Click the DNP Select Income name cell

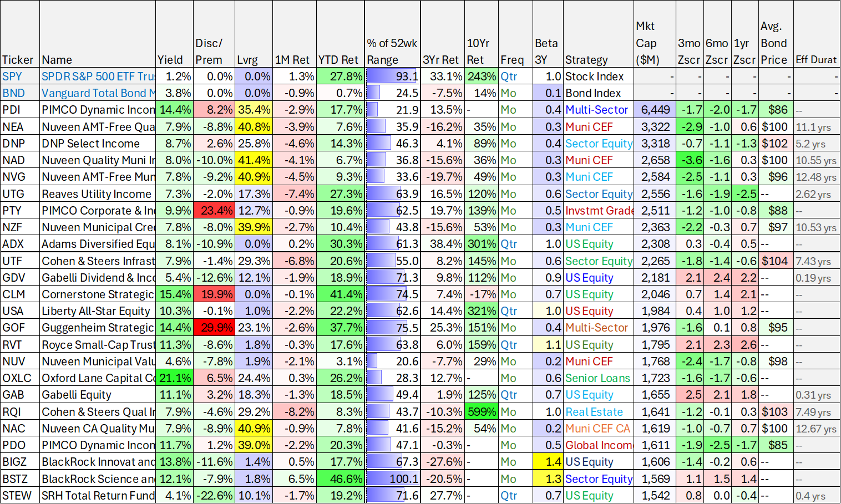click(98, 144)
